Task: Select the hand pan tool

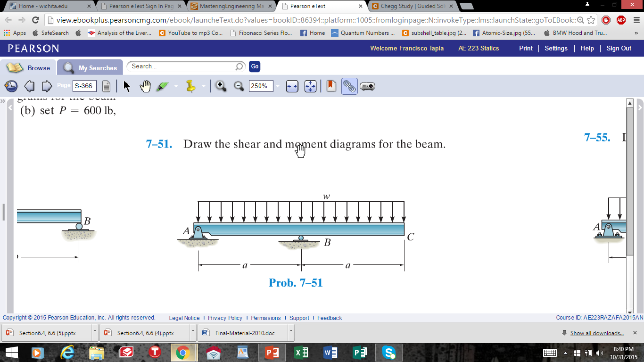Action: tap(145, 86)
